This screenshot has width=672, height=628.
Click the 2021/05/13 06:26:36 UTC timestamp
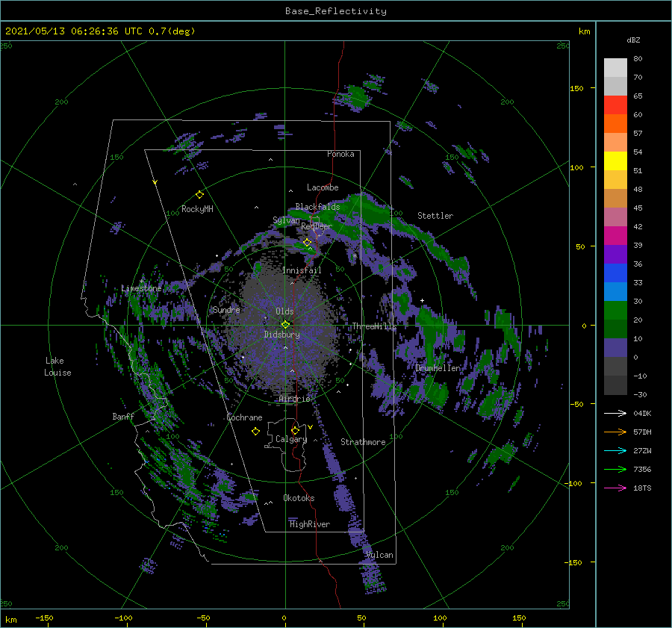74,31
